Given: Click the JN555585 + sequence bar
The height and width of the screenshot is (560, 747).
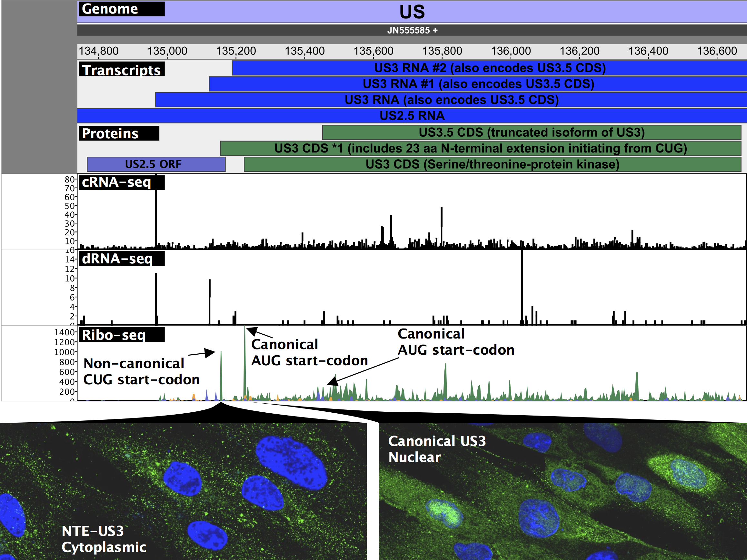Looking at the screenshot, I should pyautogui.click(x=412, y=30).
